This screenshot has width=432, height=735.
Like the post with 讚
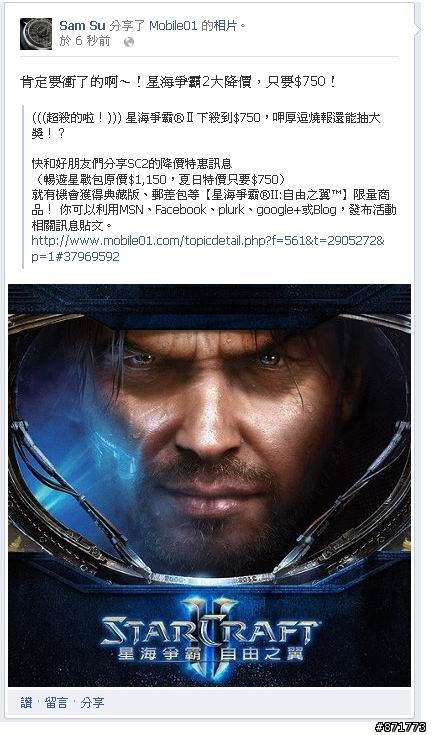[x=26, y=702]
